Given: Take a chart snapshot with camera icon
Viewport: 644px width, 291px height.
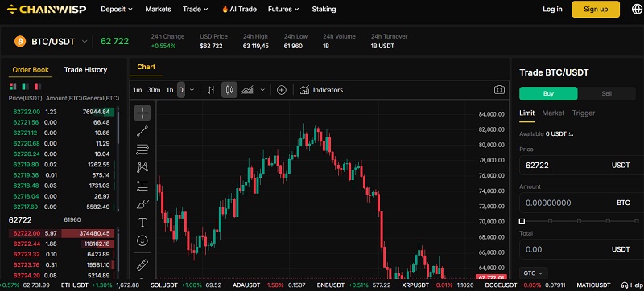Looking at the screenshot, I should [x=499, y=90].
